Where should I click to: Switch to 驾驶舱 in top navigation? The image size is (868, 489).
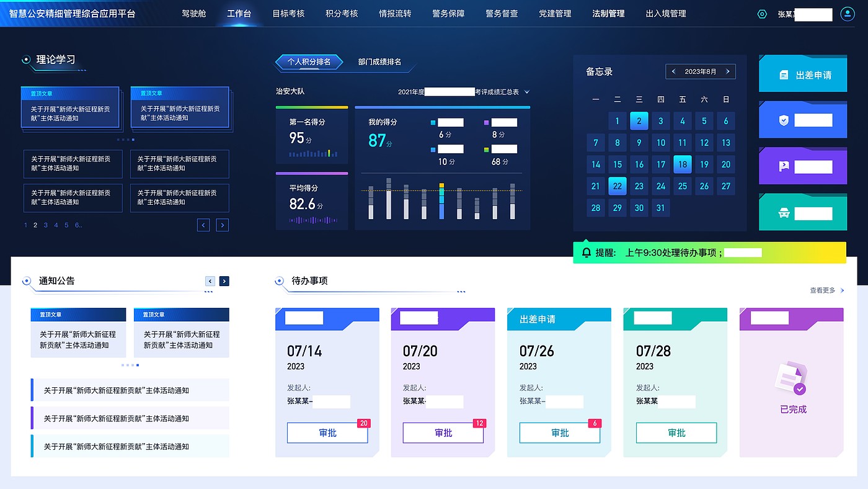(x=194, y=14)
